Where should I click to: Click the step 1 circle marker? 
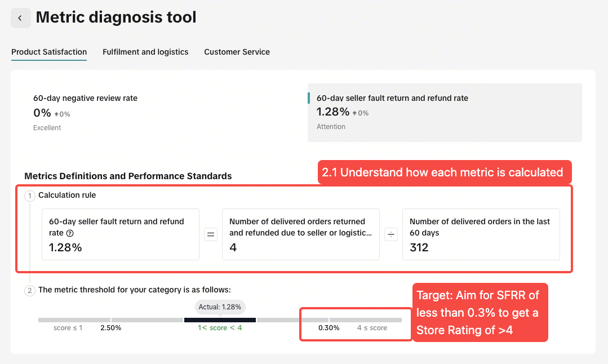pyautogui.click(x=30, y=196)
